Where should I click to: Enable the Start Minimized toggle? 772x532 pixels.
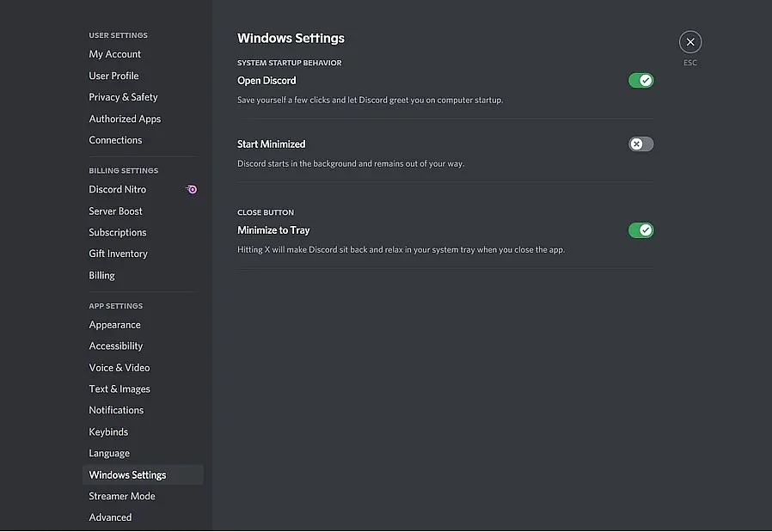click(640, 144)
